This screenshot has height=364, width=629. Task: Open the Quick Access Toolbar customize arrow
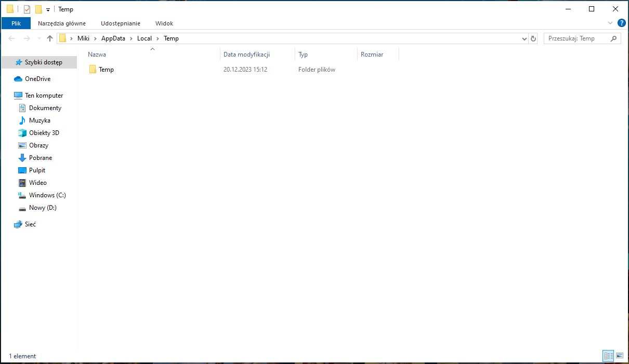(48, 10)
